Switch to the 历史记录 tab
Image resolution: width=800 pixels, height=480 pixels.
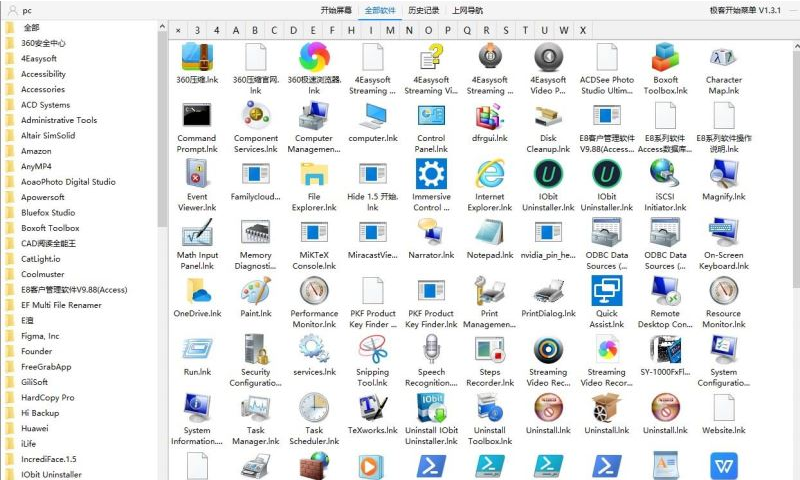pyautogui.click(x=425, y=10)
